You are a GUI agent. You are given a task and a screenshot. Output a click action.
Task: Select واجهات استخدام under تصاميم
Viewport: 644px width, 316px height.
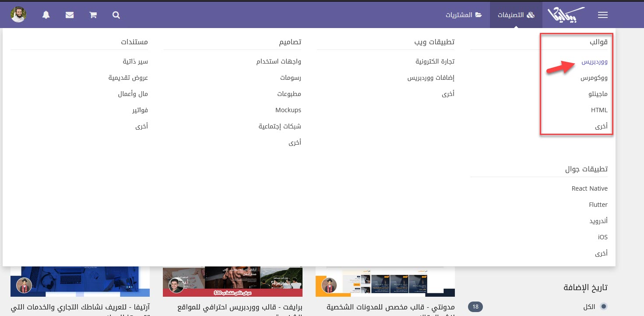(279, 62)
